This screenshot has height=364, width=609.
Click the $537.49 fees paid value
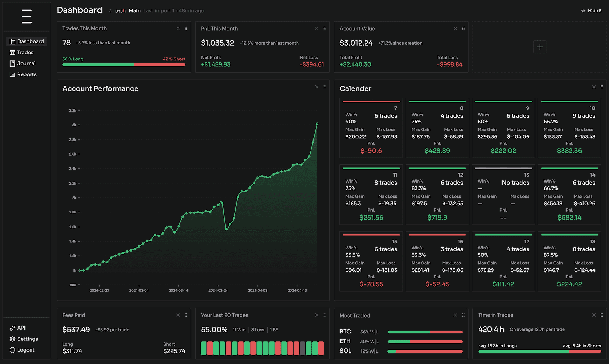click(x=76, y=330)
